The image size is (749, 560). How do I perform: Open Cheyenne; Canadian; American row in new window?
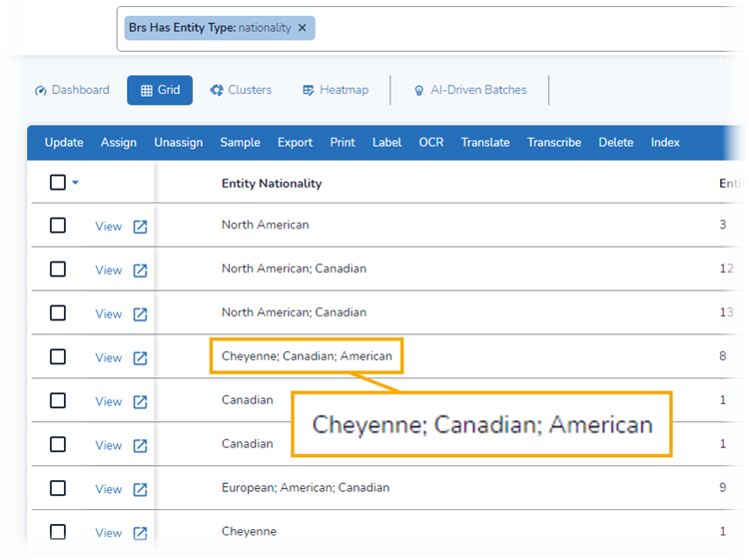tap(140, 358)
